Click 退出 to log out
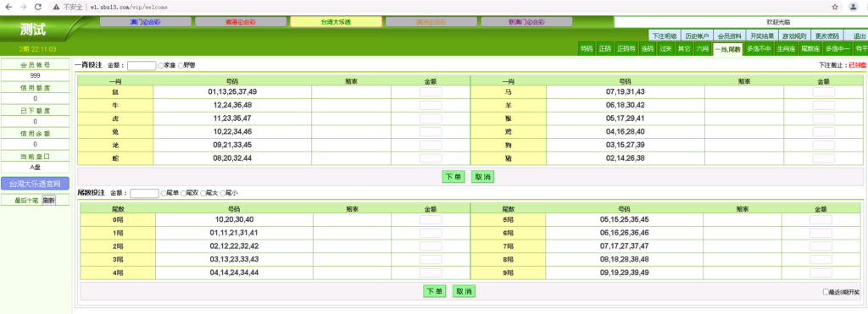 (x=859, y=36)
